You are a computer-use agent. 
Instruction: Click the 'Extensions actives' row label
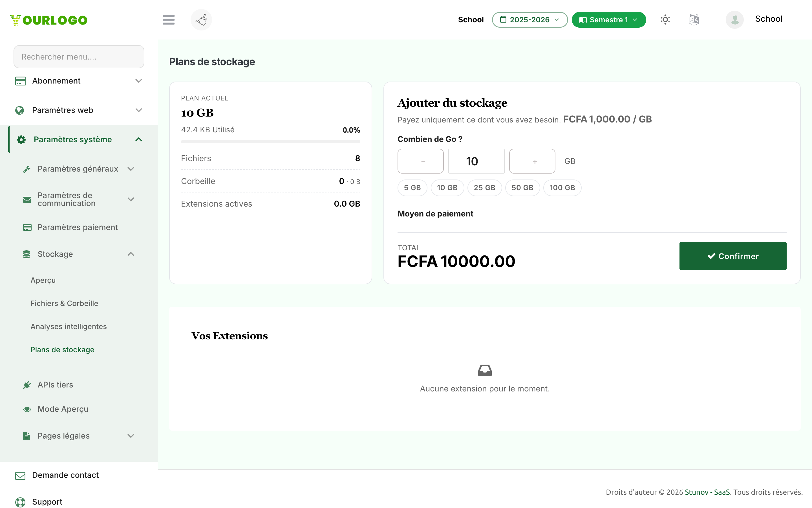click(217, 204)
